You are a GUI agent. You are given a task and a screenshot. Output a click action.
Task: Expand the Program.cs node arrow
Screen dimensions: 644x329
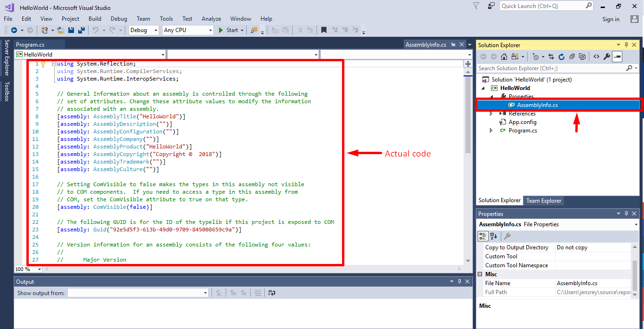491,131
